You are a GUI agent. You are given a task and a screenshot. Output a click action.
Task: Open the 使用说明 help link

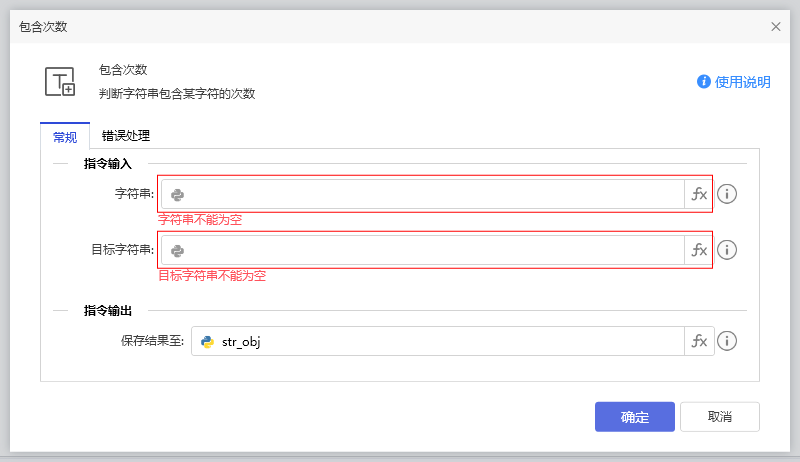point(742,82)
